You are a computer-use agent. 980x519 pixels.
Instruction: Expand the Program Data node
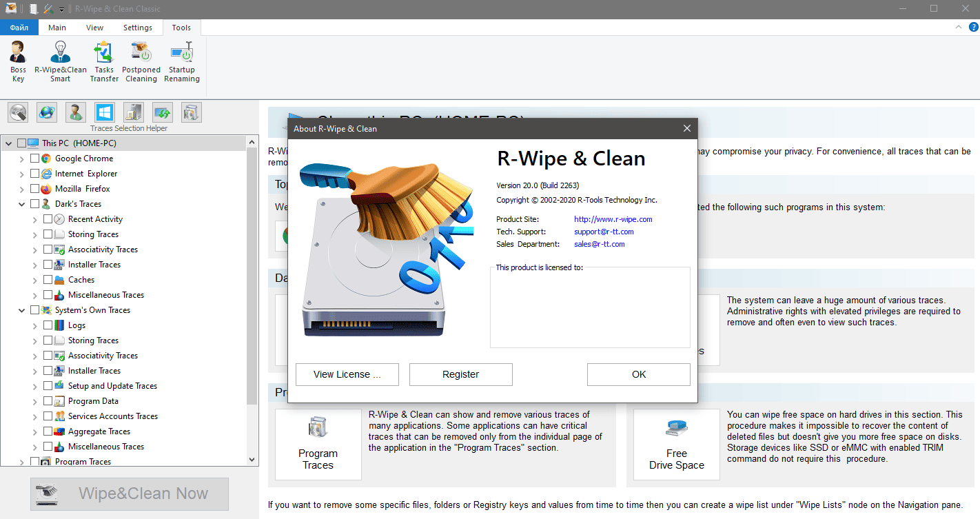pyautogui.click(x=35, y=401)
